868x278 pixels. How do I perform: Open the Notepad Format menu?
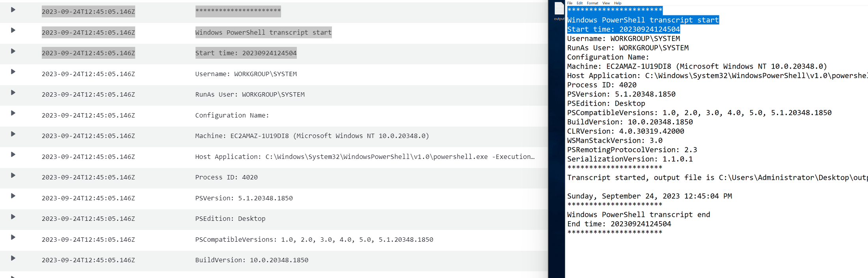(x=592, y=3)
